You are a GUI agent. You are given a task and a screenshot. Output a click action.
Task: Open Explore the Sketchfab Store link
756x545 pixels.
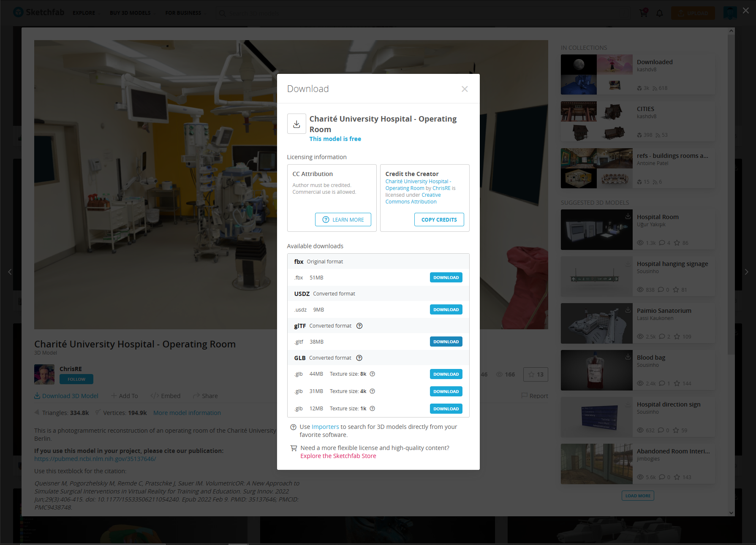[338, 456]
